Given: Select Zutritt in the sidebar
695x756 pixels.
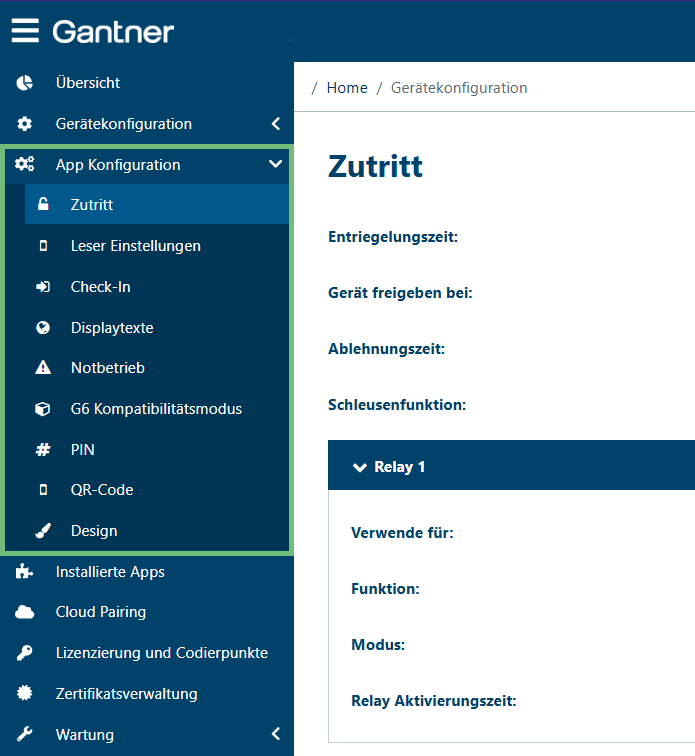Looking at the screenshot, I should [92, 204].
